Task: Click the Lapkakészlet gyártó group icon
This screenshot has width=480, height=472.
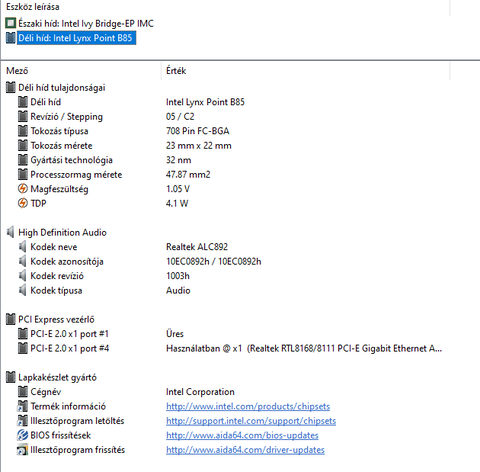Action: pyautogui.click(x=11, y=377)
